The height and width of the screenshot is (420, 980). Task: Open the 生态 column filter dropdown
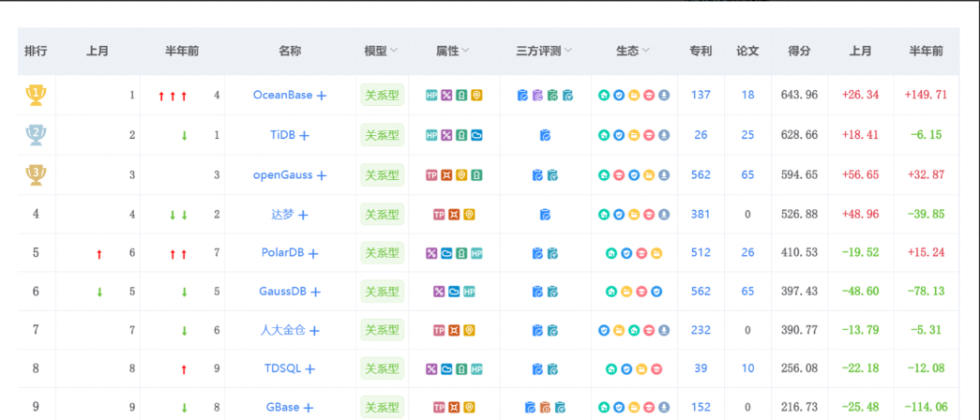point(645,52)
